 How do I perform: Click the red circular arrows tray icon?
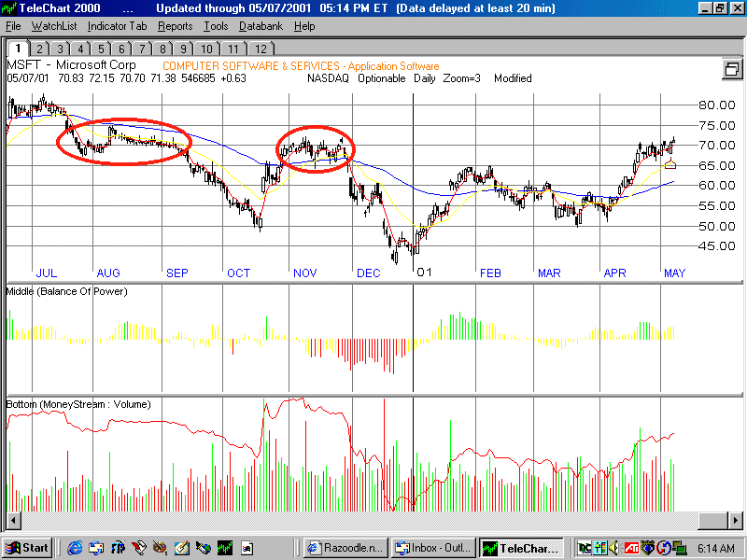pos(663,548)
